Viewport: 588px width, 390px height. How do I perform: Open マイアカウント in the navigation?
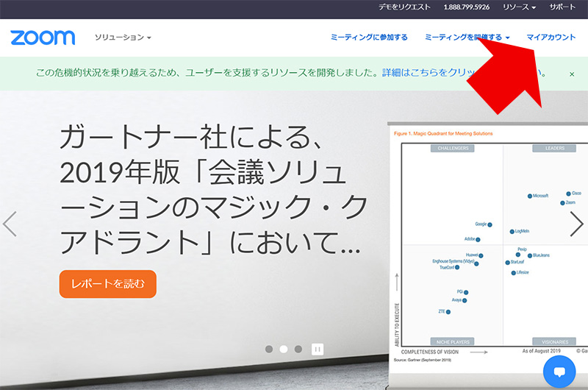(551, 38)
